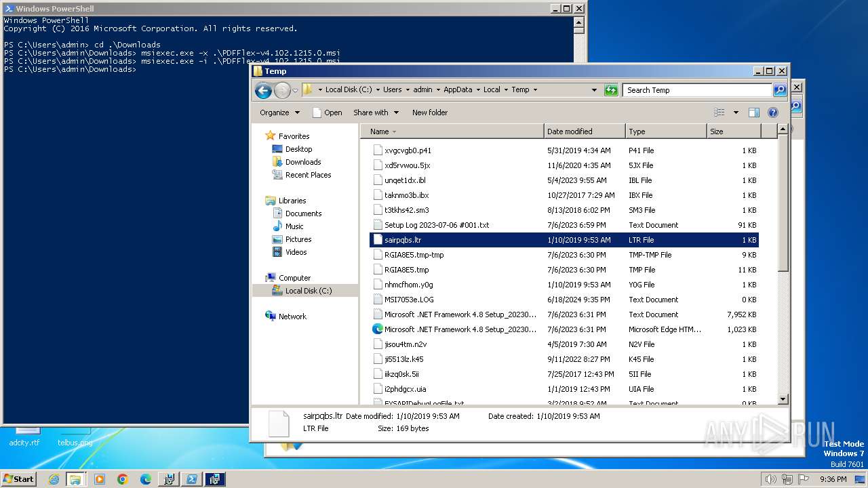Select the Edge HTML .NET Framework setup file icon
The image size is (868, 488).
click(378, 329)
